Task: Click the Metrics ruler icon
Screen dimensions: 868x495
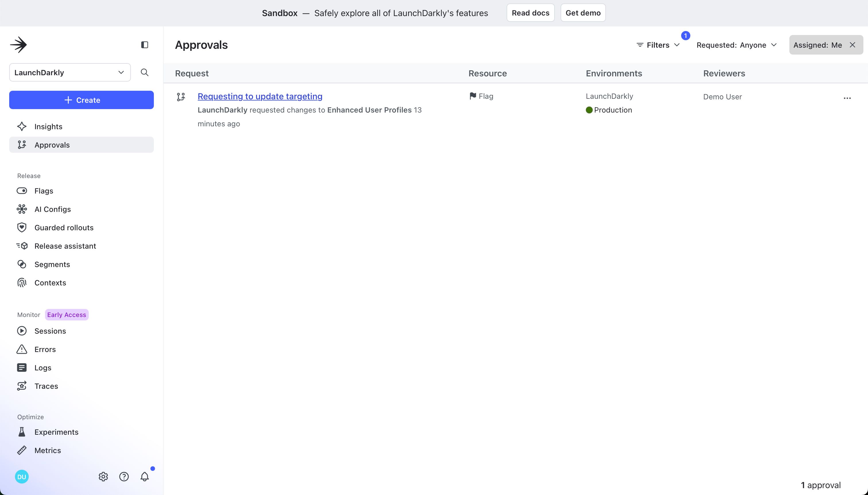Action: coord(22,450)
